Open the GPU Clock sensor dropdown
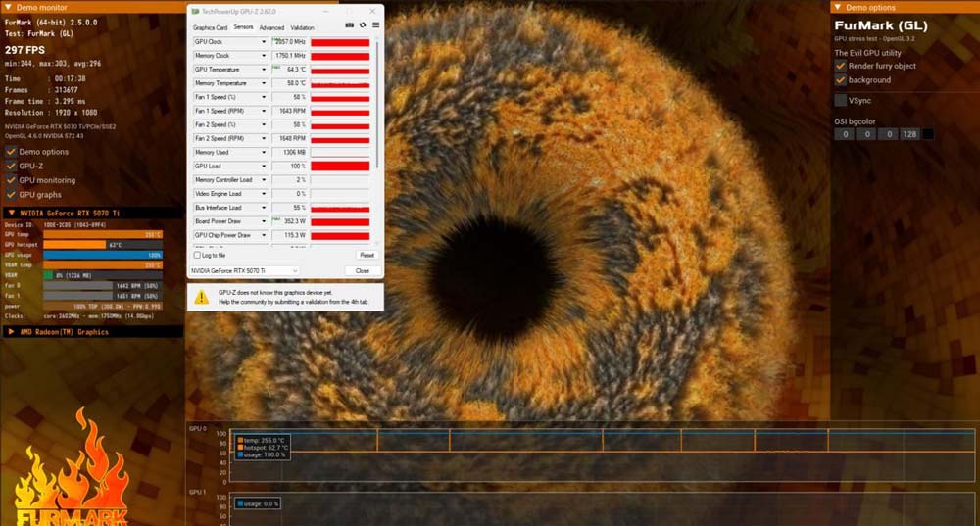980x526 pixels. pos(264,42)
